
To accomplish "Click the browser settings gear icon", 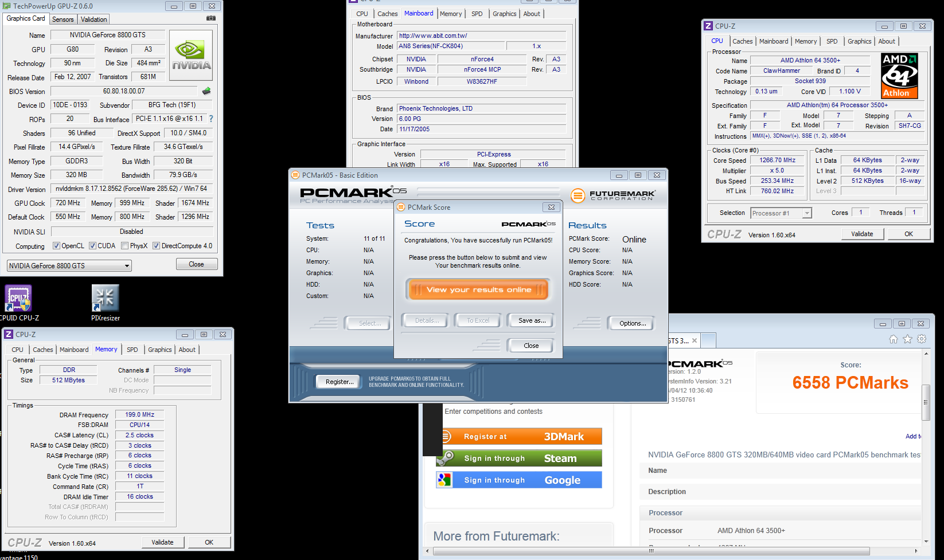I will (922, 339).
